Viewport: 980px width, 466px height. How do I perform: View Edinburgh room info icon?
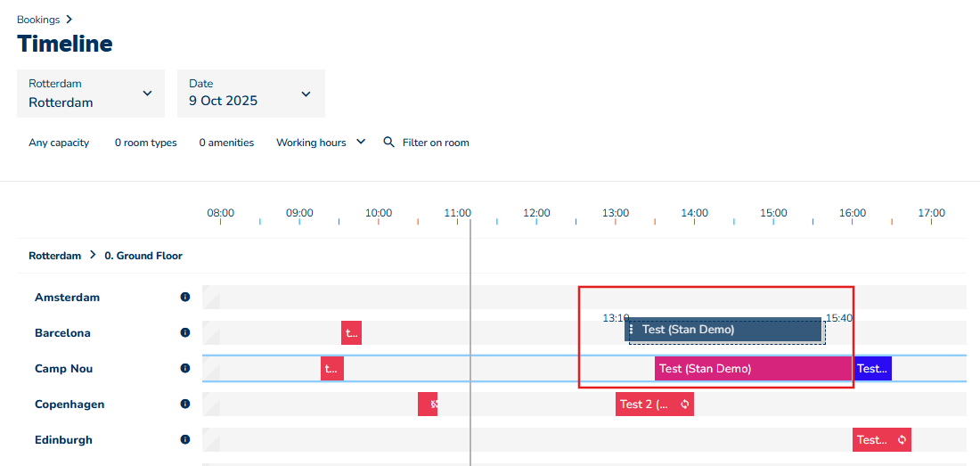click(185, 439)
